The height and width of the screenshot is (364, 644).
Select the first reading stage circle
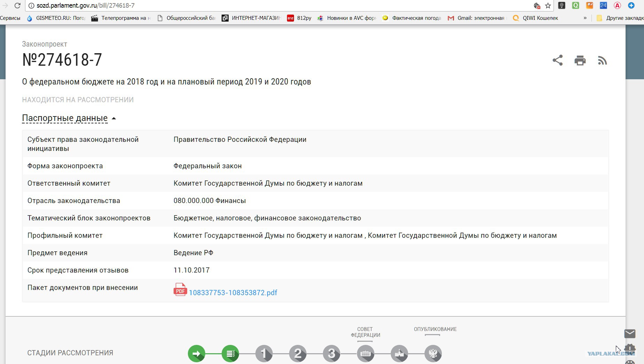(x=264, y=354)
